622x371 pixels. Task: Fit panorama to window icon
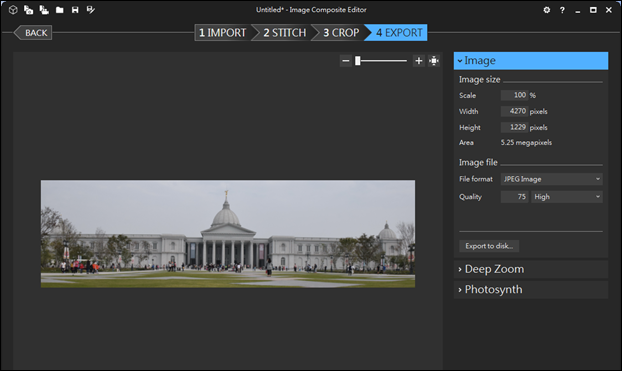coord(434,61)
